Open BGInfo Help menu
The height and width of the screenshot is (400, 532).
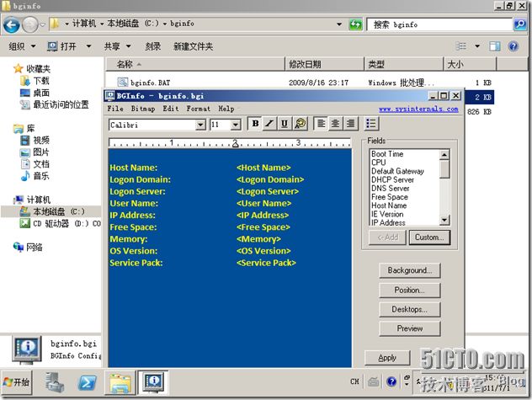tap(226, 109)
